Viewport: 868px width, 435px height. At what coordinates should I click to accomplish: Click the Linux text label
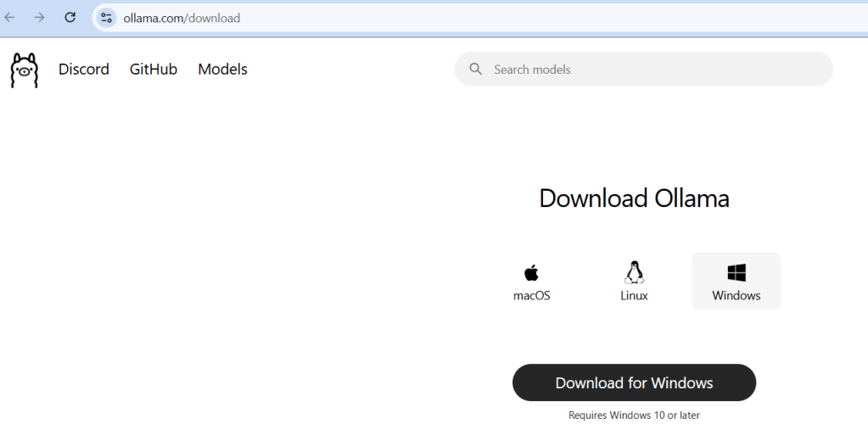[634, 296]
